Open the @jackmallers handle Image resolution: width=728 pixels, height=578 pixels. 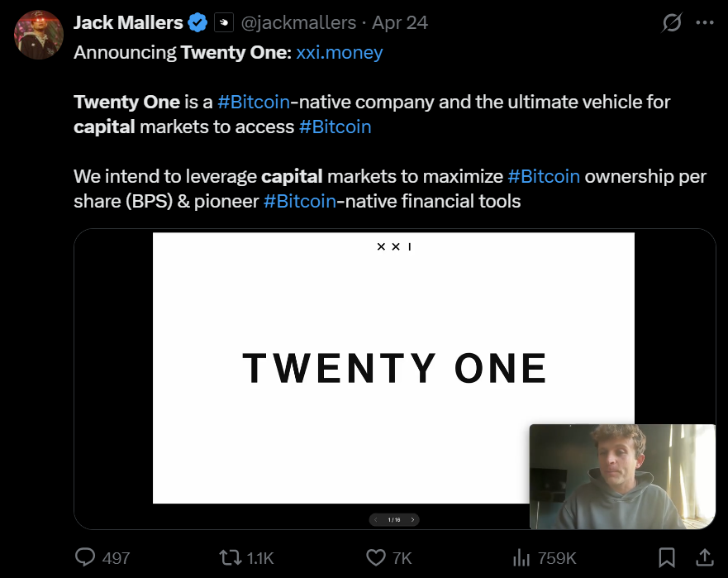coord(298,22)
